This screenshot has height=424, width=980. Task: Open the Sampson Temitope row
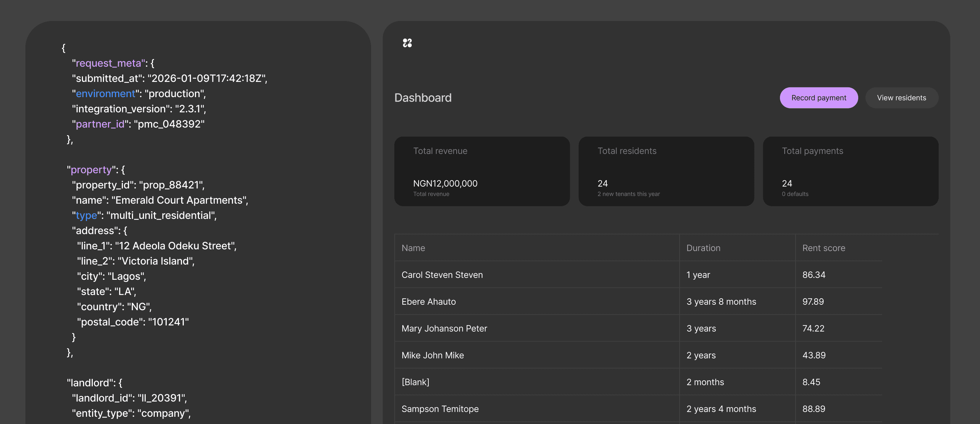(440, 409)
